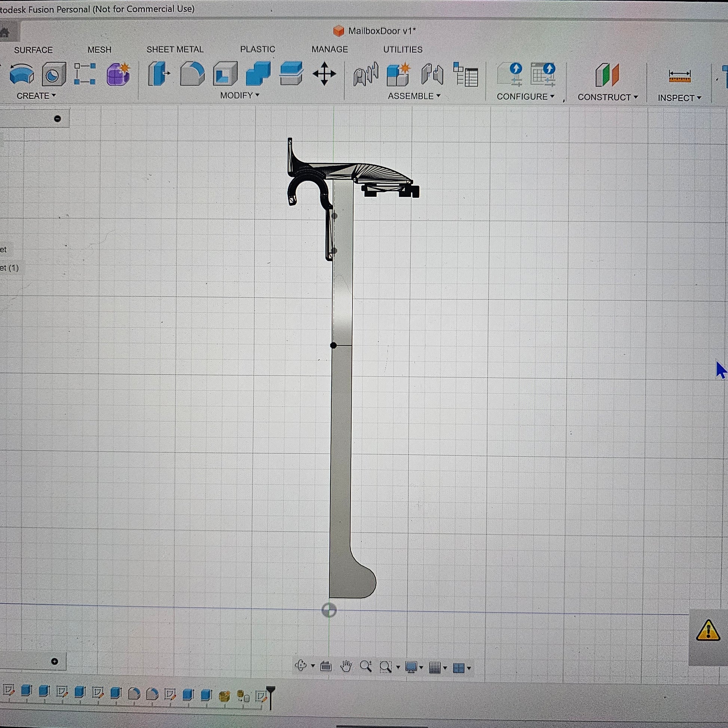
Task: Select the Press Pull tool
Action: click(x=159, y=74)
